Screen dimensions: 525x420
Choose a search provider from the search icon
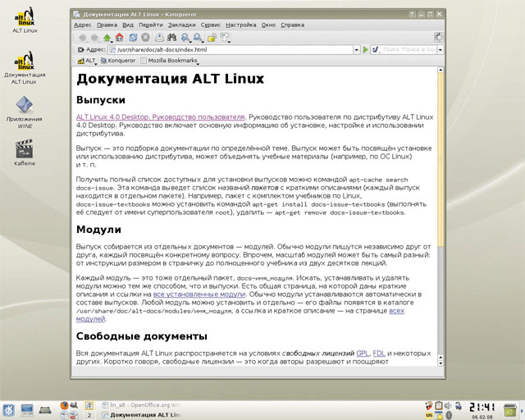click(x=376, y=50)
